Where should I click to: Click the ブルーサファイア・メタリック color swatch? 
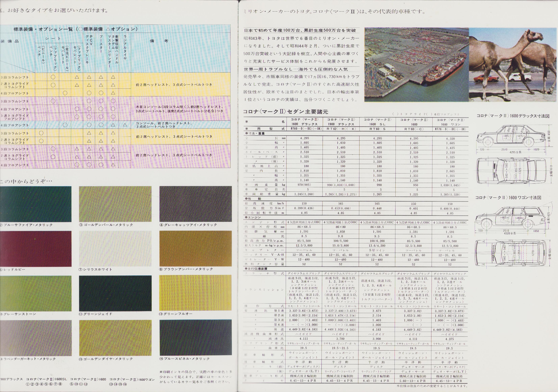coord(36,204)
